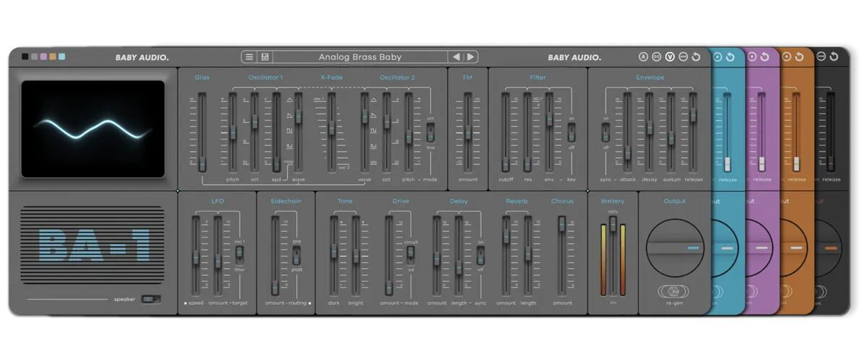Select the light blue color theme swatch
Screen dimensions: 868x362
click(x=61, y=56)
